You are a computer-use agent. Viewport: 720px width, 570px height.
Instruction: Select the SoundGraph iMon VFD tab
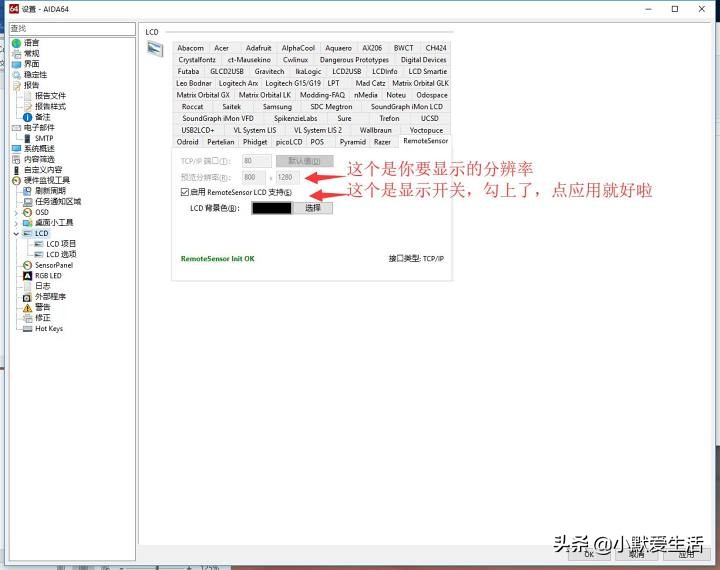[218, 119]
